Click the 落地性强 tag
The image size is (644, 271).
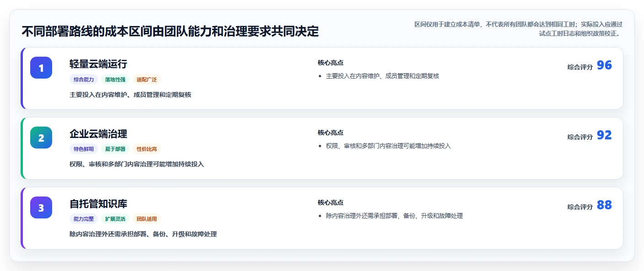[115, 80]
